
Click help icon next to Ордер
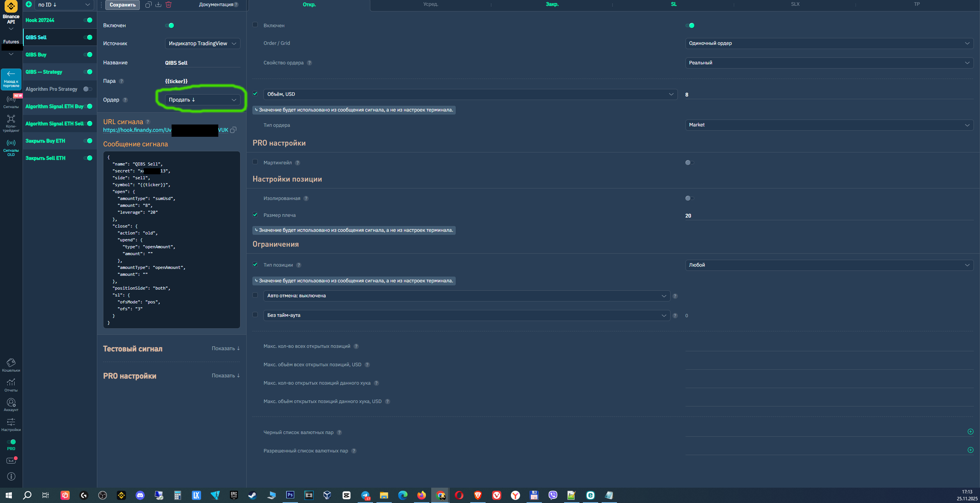point(125,100)
